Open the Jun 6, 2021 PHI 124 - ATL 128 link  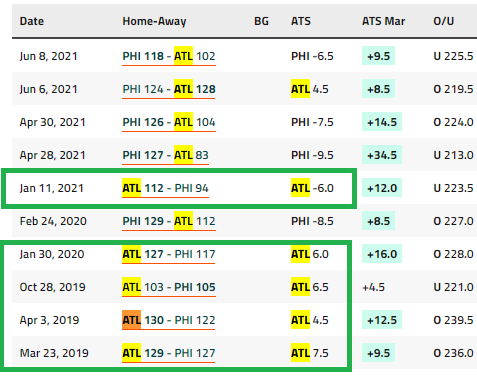[x=169, y=89]
